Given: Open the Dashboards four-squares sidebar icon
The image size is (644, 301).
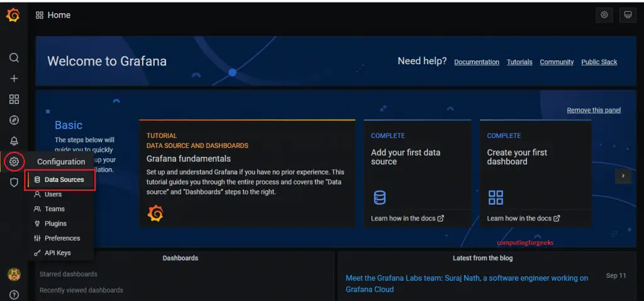Looking at the screenshot, I should coord(14,99).
